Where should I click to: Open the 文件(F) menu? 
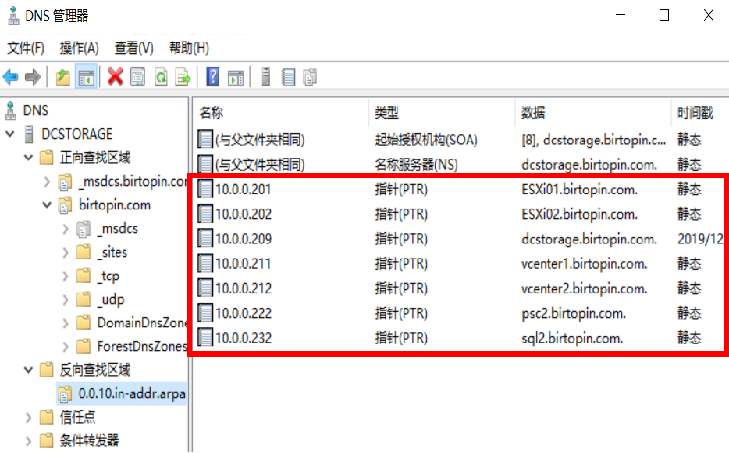click(x=26, y=48)
